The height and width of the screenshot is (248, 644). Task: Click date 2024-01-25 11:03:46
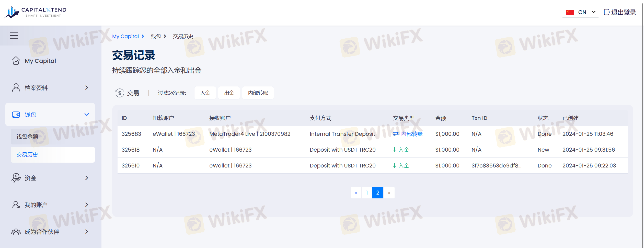588,134
